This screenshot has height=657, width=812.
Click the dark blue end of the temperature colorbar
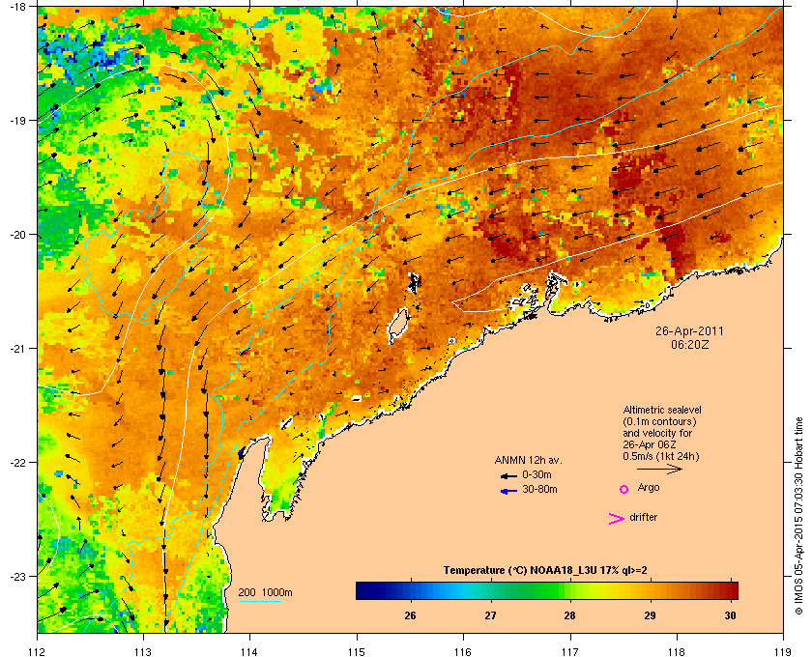(365, 590)
